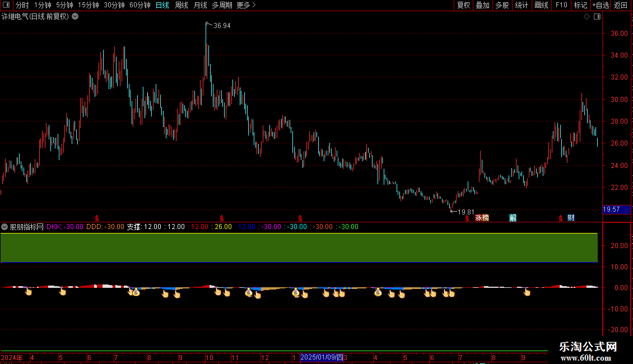This screenshot has width=633, height=364.
Task: Click the 36.94 high price label
Action: tap(222, 26)
